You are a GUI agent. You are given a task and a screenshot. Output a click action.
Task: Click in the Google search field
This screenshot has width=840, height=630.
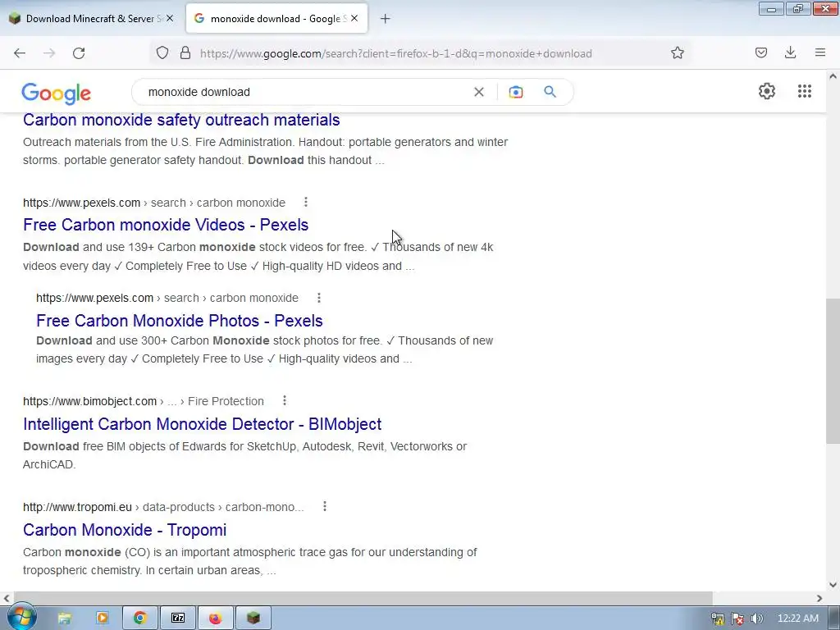pyautogui.click(x=305, y=92)
